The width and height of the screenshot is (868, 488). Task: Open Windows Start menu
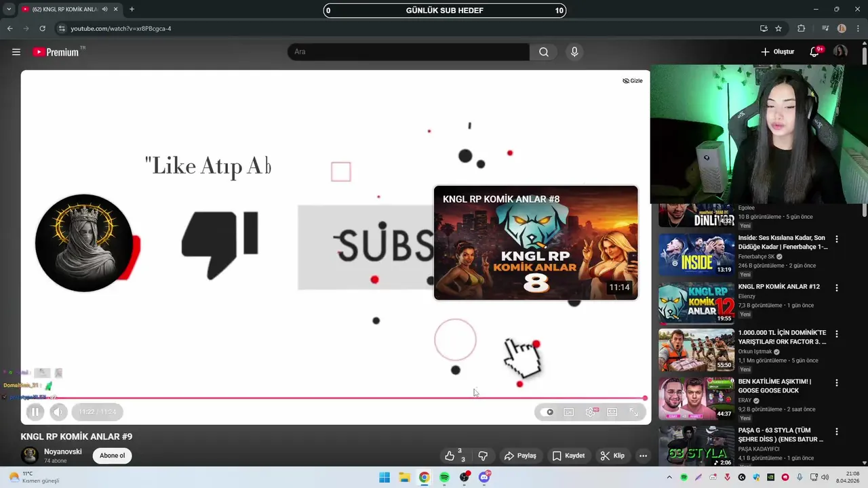[x=384, y=477]
